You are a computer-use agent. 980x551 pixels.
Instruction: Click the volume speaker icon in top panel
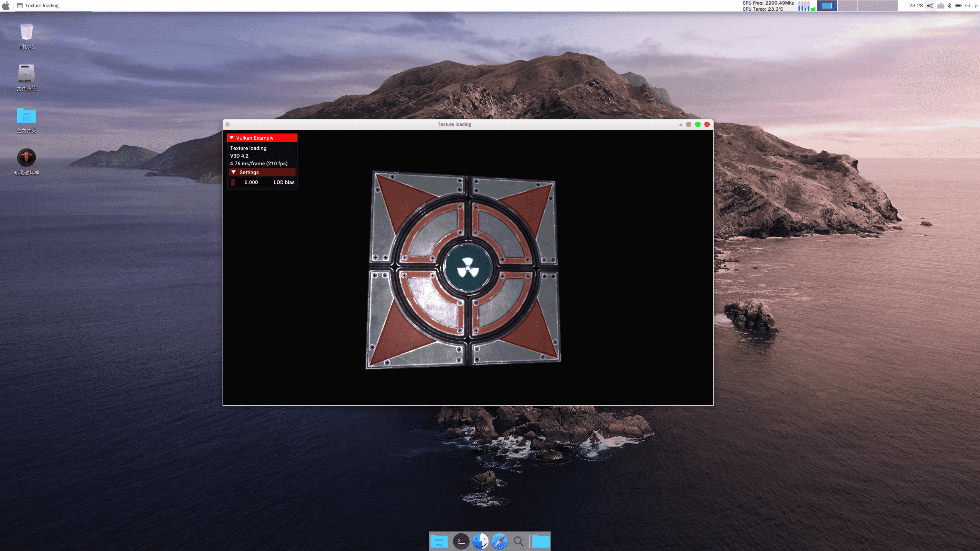[x=930, y=6]
